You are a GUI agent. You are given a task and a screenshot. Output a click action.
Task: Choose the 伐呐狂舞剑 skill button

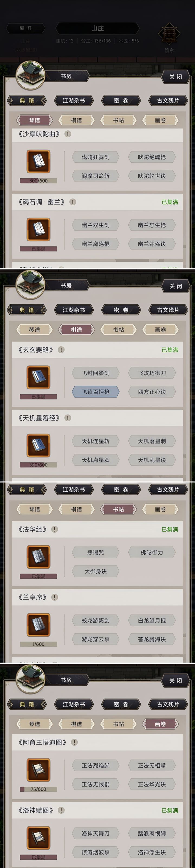96,157
